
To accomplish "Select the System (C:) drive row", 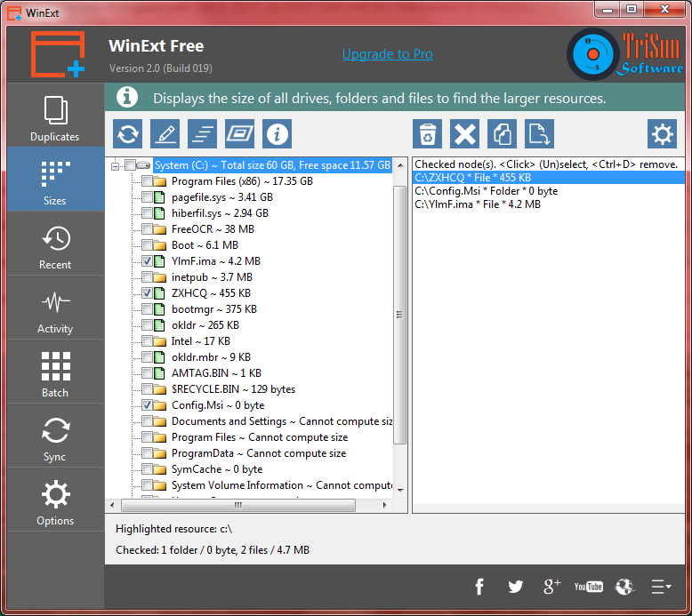I will 272,165.
